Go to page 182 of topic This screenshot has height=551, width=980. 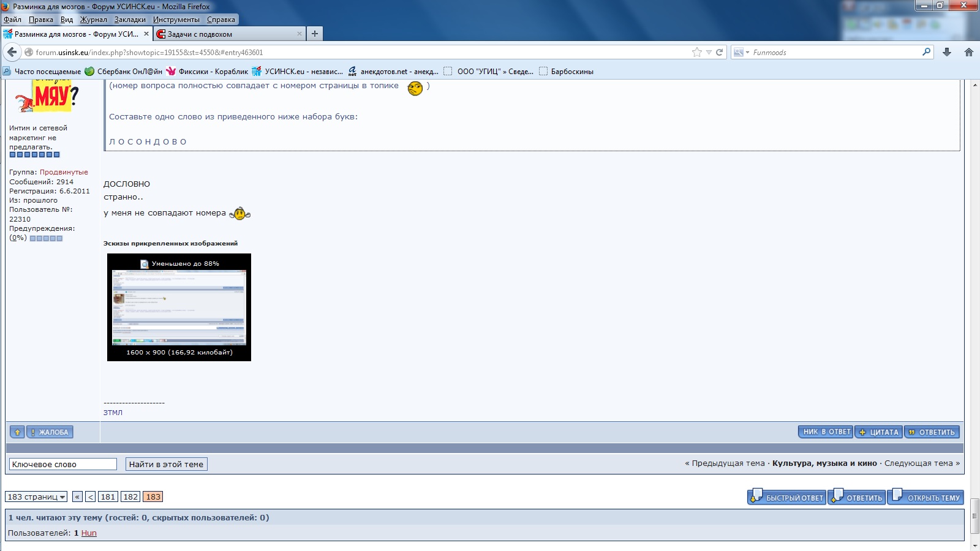click(x=130, y=497)
